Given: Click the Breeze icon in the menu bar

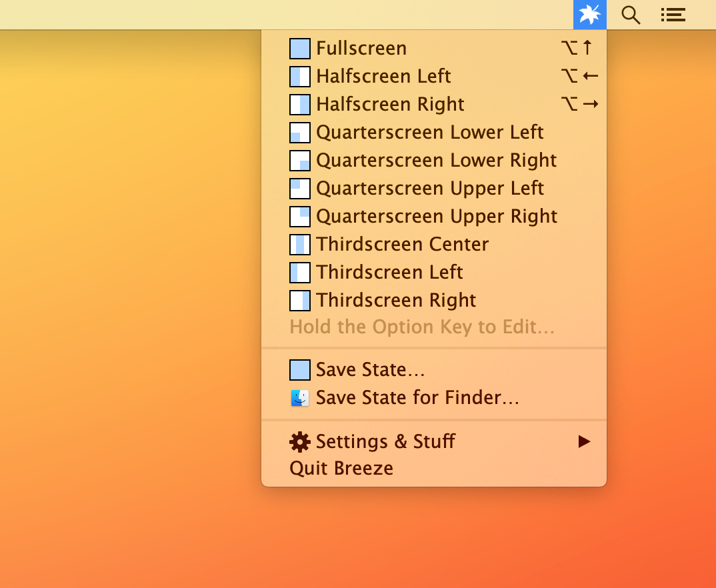Looking at the screenshot, I should tap(589, 15).
